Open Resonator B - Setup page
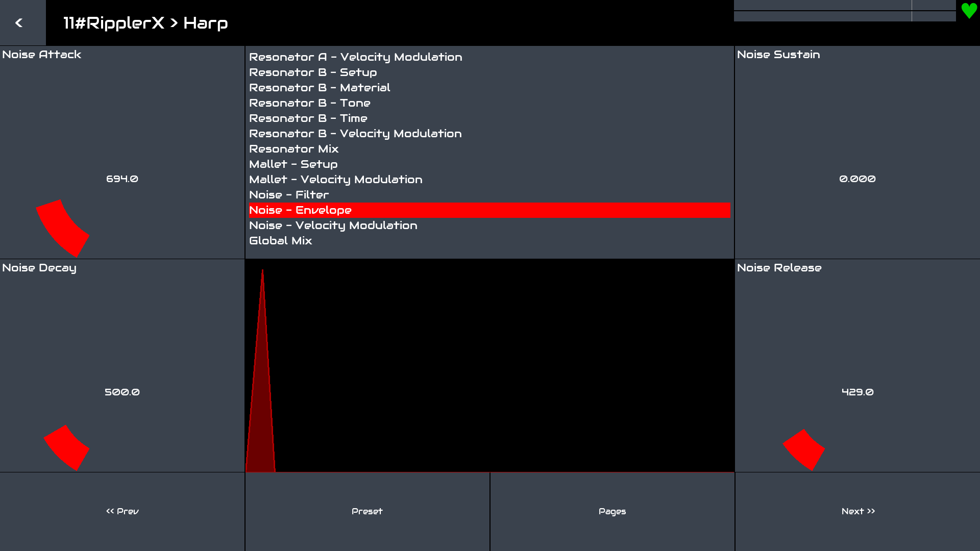The image size is (980, 551). pos(312,72)
